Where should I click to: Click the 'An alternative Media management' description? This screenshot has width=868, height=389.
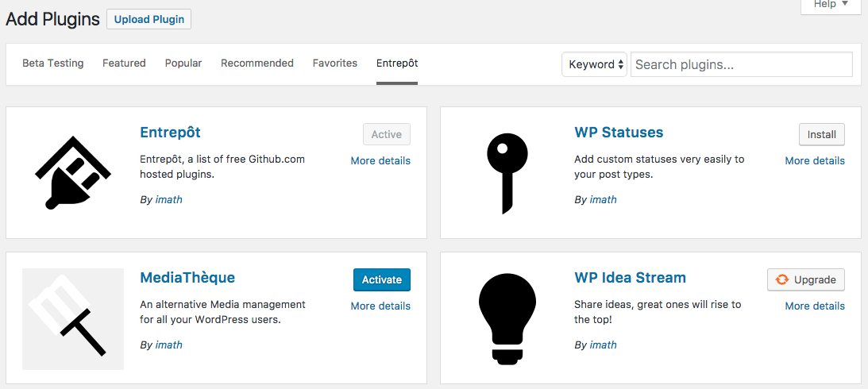[222, 312]
